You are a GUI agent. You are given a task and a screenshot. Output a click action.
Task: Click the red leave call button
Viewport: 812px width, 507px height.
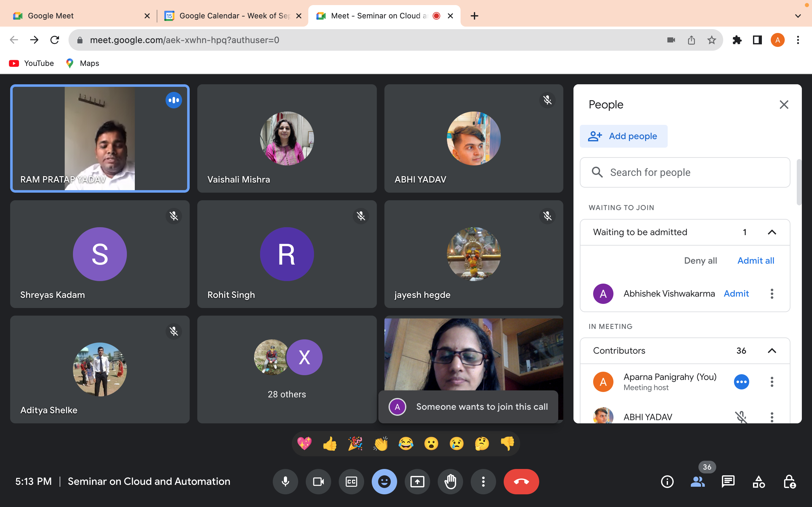[521, 482]
